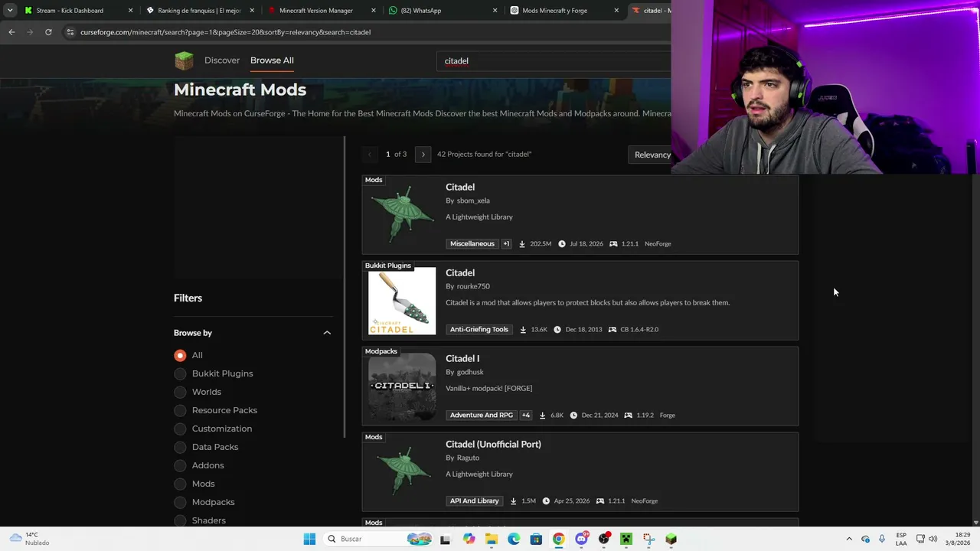Click the Miscellaneous category tag

[472, 243]
